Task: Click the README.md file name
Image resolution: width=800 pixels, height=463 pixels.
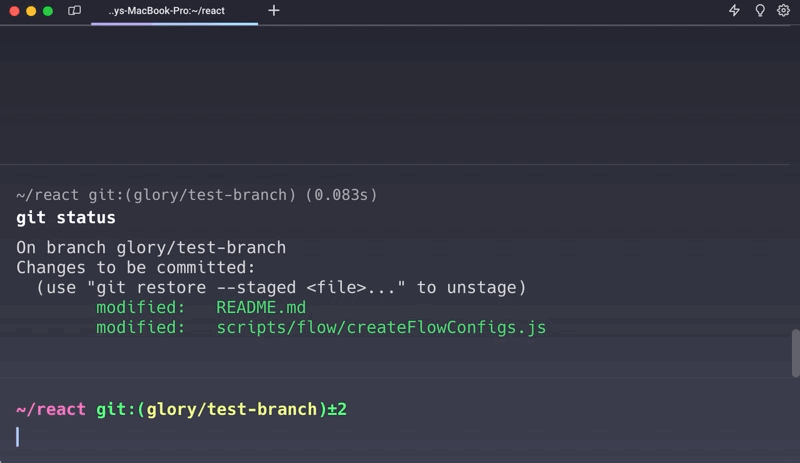Action: 261,308
